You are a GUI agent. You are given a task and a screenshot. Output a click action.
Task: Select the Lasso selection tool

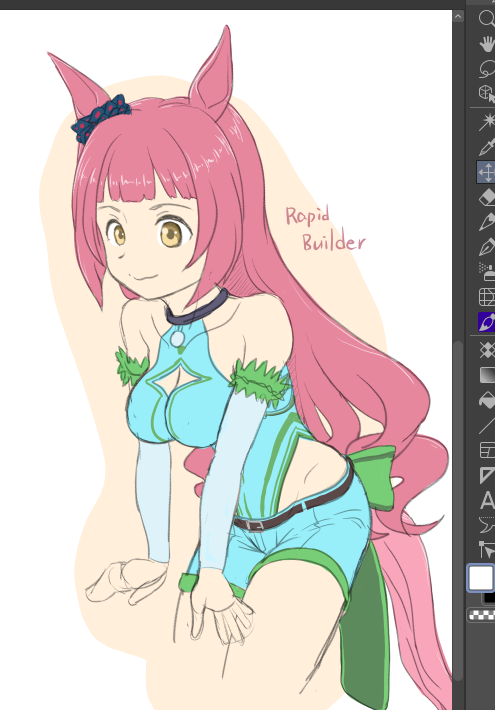point(487,69)
